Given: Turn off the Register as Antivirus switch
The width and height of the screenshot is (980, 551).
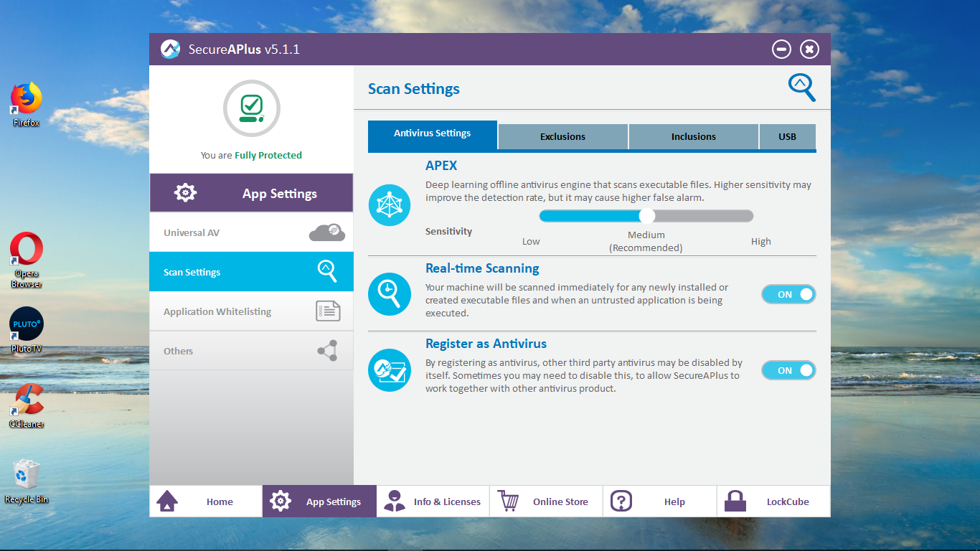Looking at the screenshot, I should [x=788, y=370].
